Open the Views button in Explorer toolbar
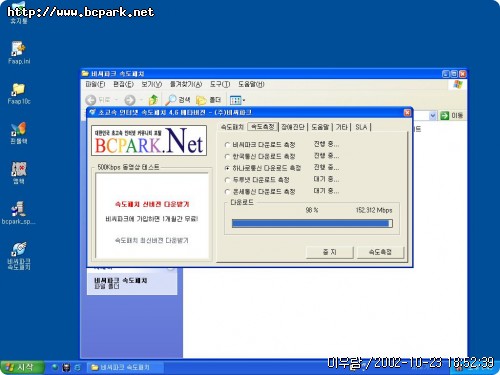This screenshot has height=375, width=500. (x=235, y=100)
